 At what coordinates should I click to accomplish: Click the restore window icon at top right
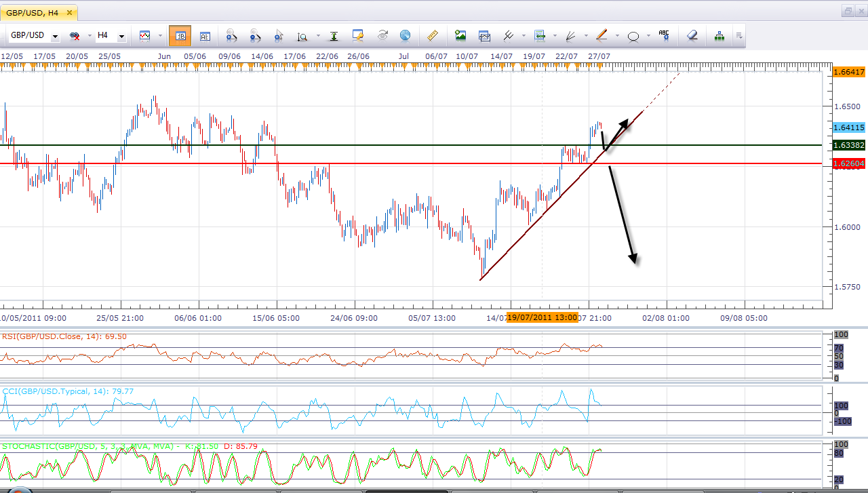848,11
